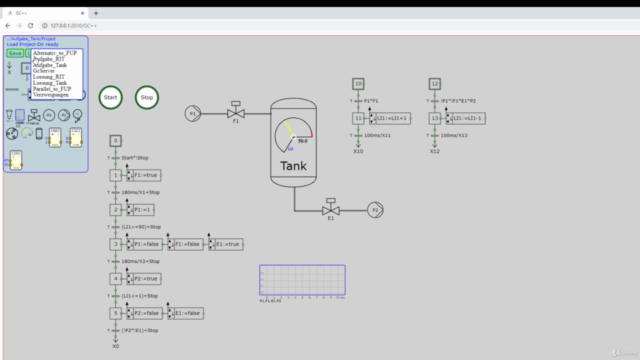Choose Parallel_to_FUP from project list

[52, 89]
